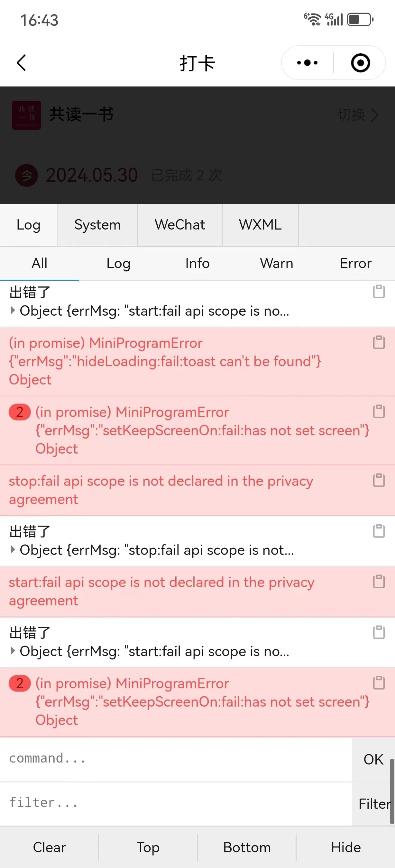
Task: Copy the stop:fail 出错了 Object entry
Action: (379, 531)
